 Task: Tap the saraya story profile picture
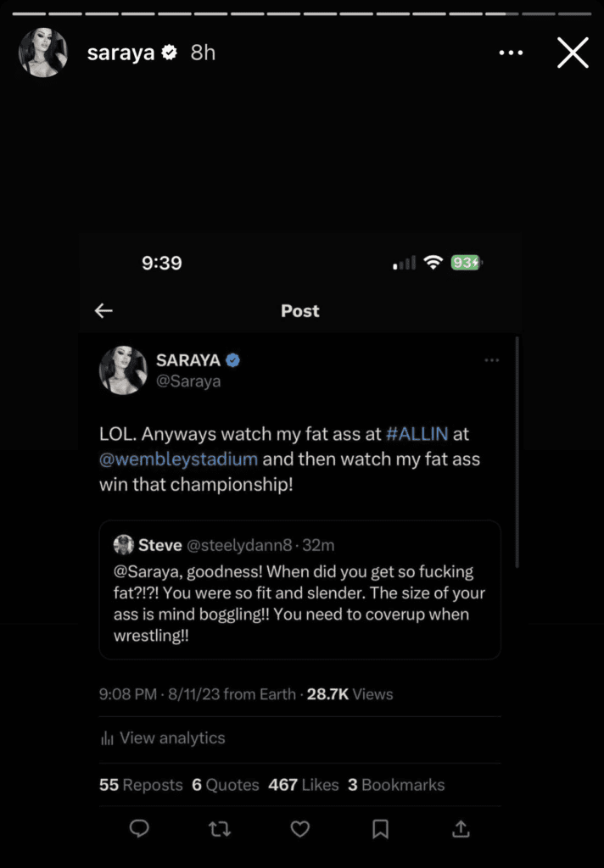point(42,53)
